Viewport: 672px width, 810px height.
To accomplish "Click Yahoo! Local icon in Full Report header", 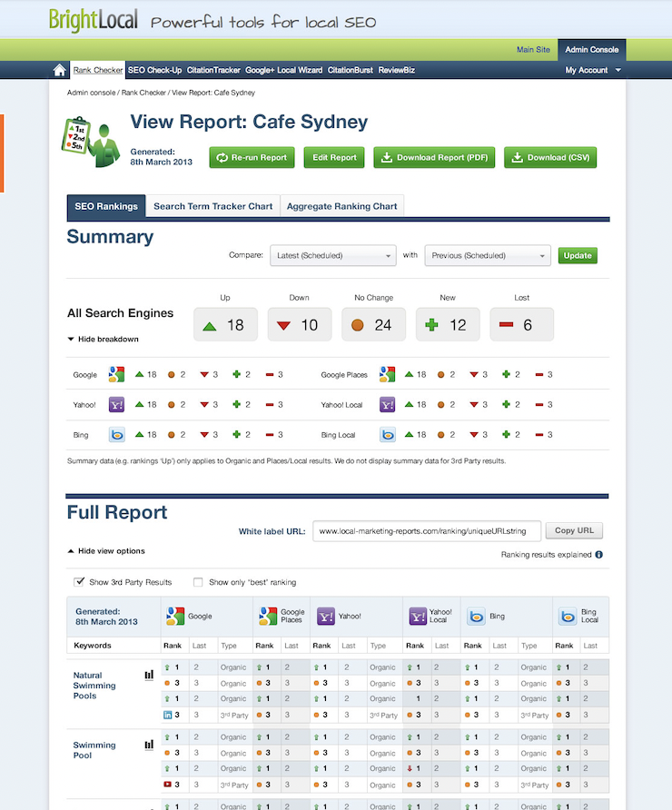I will point(418,617).
